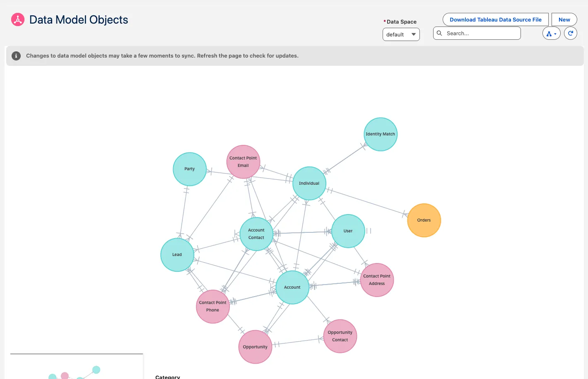Click the info icon in sync banner
The height and width of the screenshot is (379, 588).
point(16,56)
